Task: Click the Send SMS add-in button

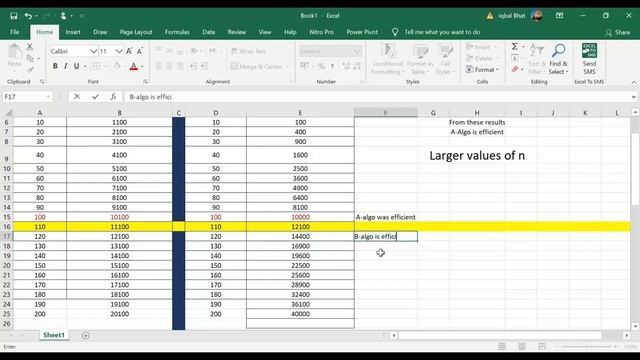Action: [x=589, y=59]
